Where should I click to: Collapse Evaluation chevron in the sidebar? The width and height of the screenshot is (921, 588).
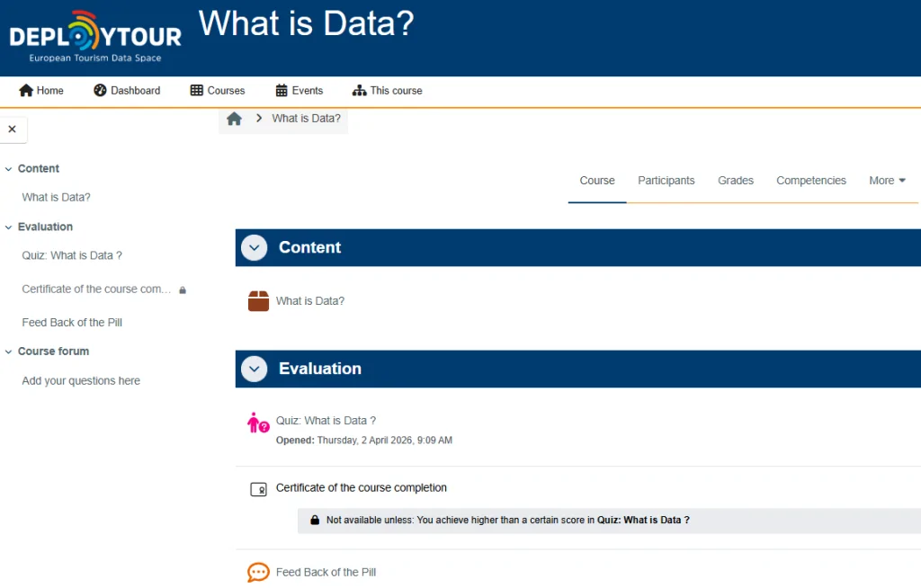(9, 227)
